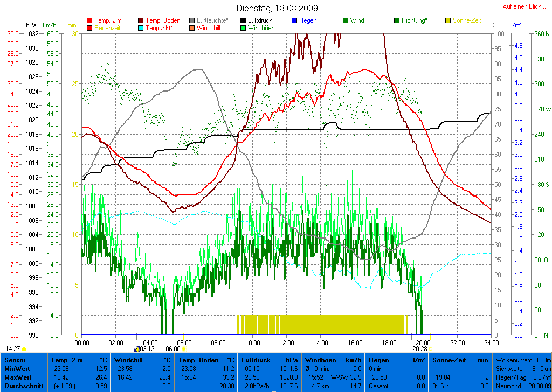Screen dimensions: 552x392
Task: Click the sunrise icon next to 06:00
Action: click(184, 349)
